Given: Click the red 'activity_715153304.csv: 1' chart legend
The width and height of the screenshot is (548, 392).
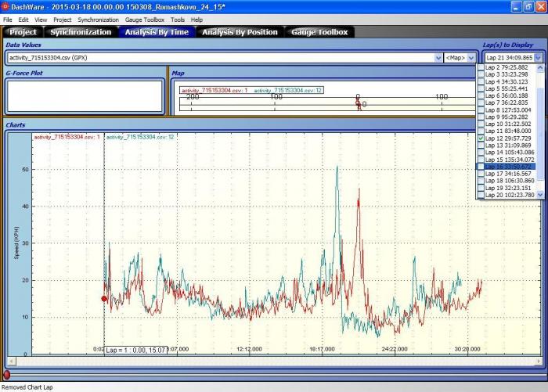Looking at the screenshot, I should click(67, 137).
